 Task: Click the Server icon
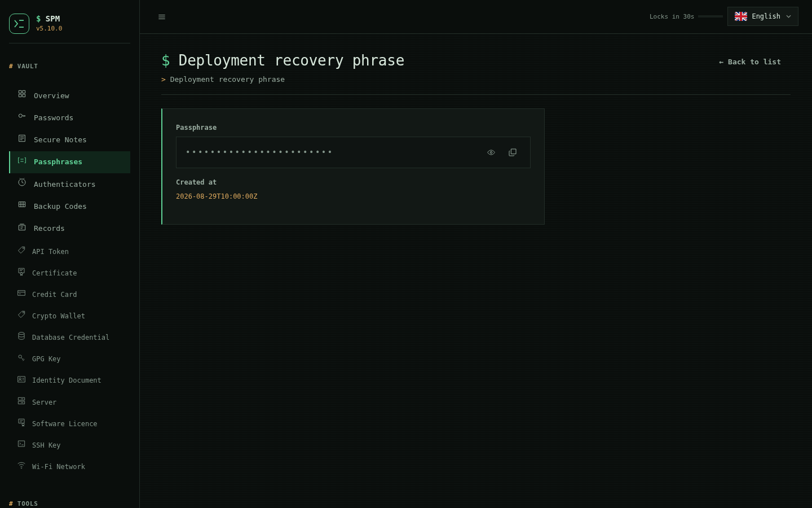click(21, 401)
